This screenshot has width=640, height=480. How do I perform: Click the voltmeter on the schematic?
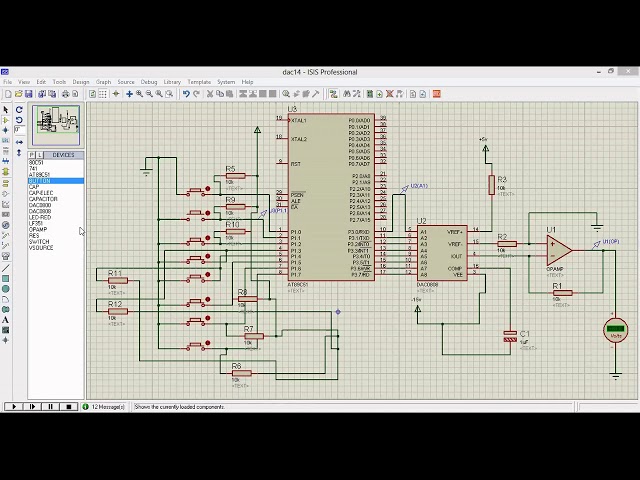tap(615, 331)
